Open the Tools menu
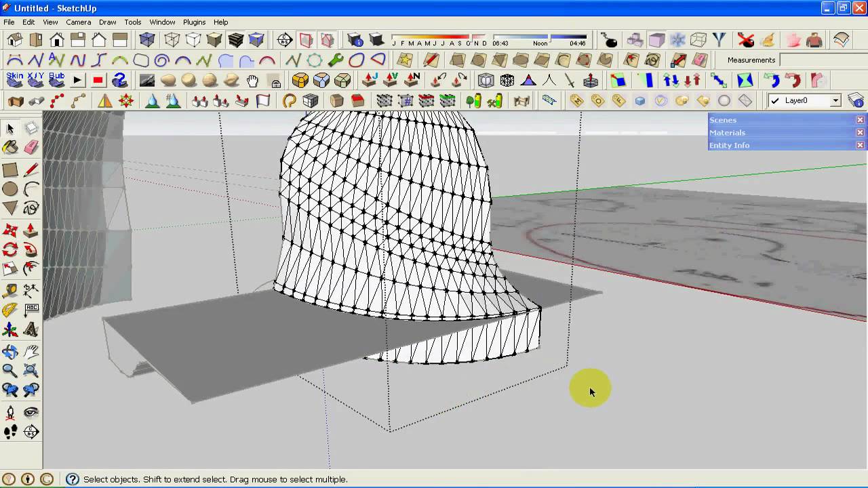Image resolution: width=868 pixels, height=488 pixels. [133, 22]
